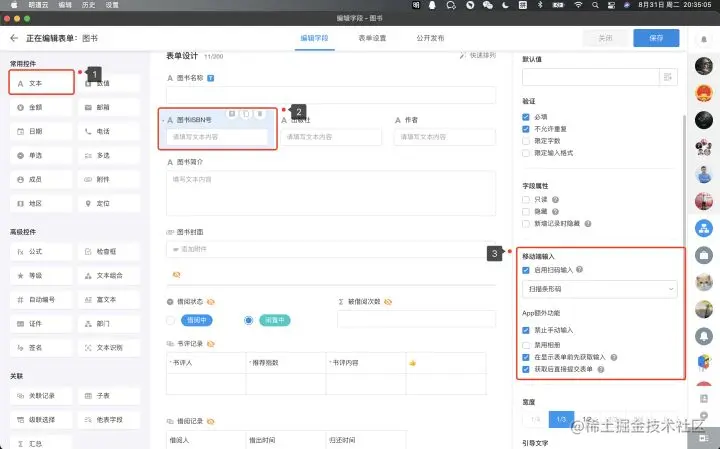Enable the 隐藏 hidden checkbox
720x449 pixels.
point(526,212)
